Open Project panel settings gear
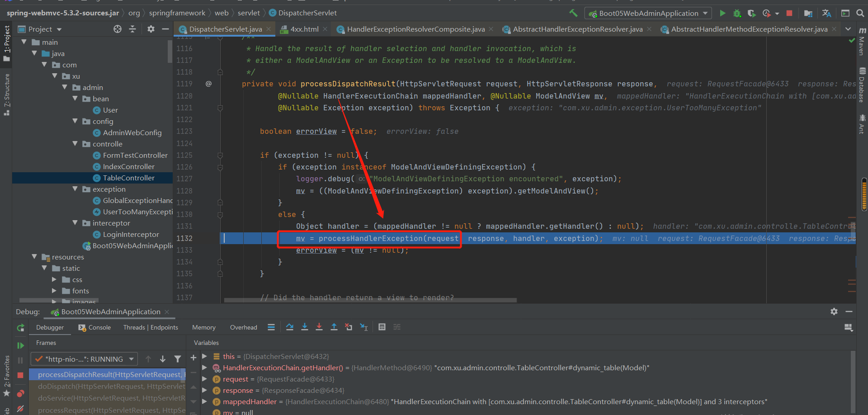The height and width of the screenshot is (415, 868). point(151,29)
